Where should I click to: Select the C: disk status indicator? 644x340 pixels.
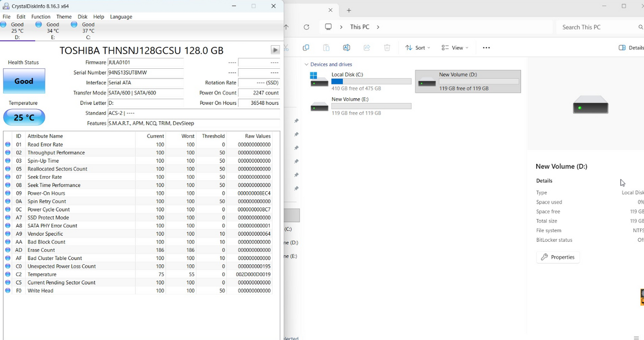pos(83,31)
